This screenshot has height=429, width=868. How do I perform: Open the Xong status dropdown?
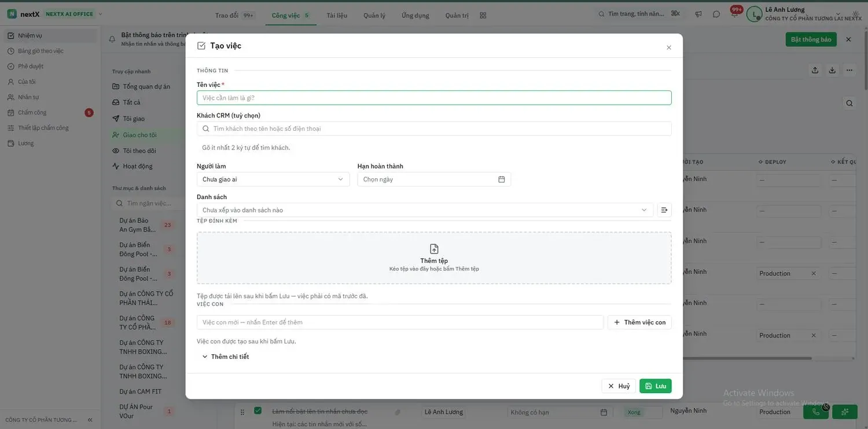[643, 412]
